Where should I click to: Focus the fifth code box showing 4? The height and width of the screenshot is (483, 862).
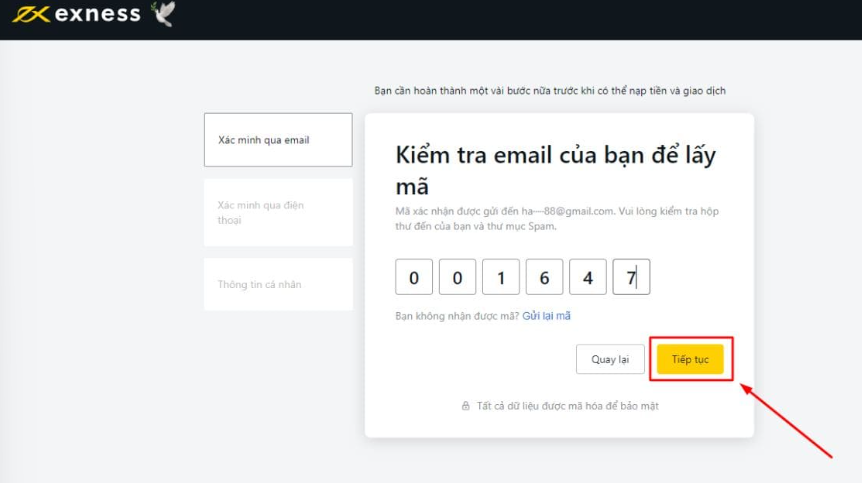pyautogui.click(x=588, y=277)
